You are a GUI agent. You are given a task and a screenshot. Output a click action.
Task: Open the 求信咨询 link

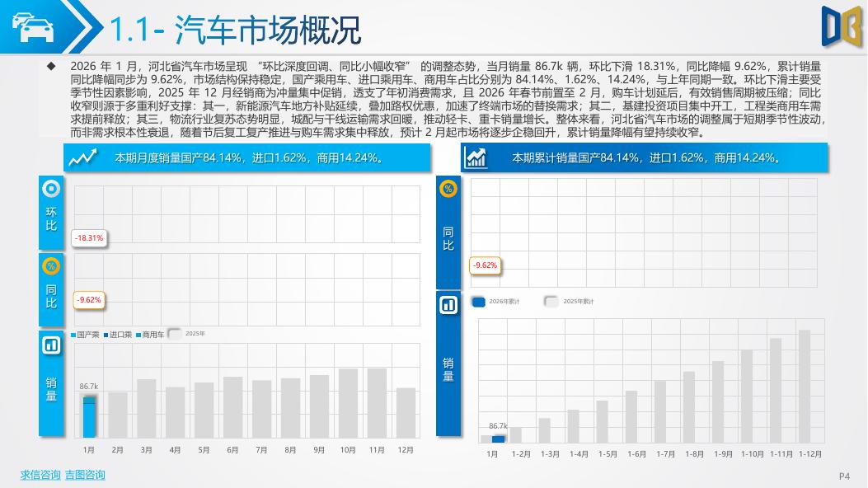(x=40, y=475)
